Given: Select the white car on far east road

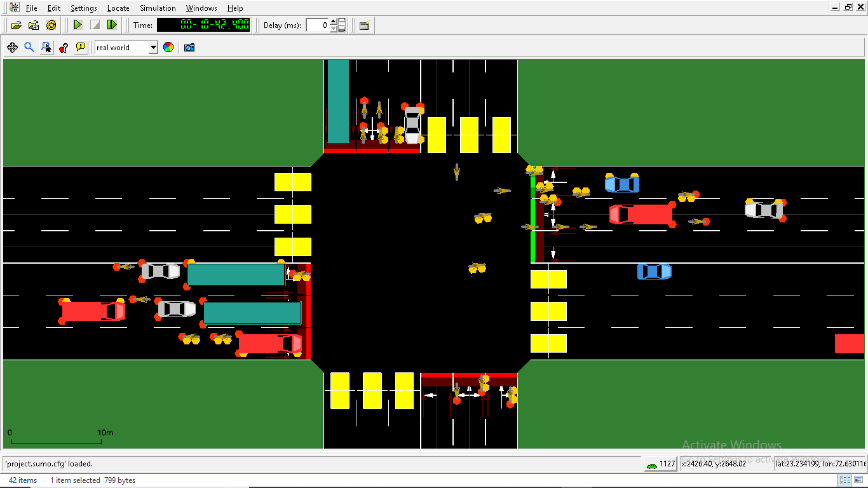Looking at the screenshot, I should point(764,210).
